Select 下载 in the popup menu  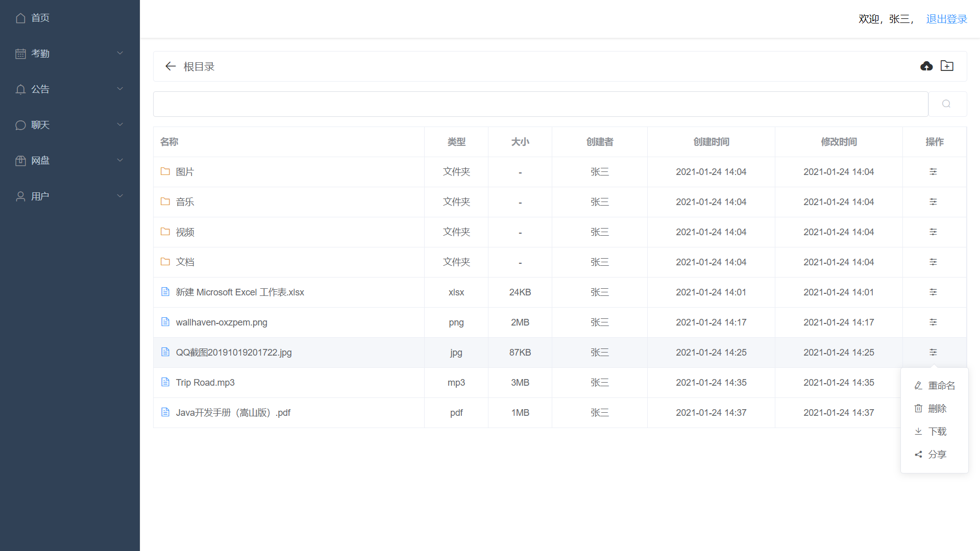coord(937,432)
